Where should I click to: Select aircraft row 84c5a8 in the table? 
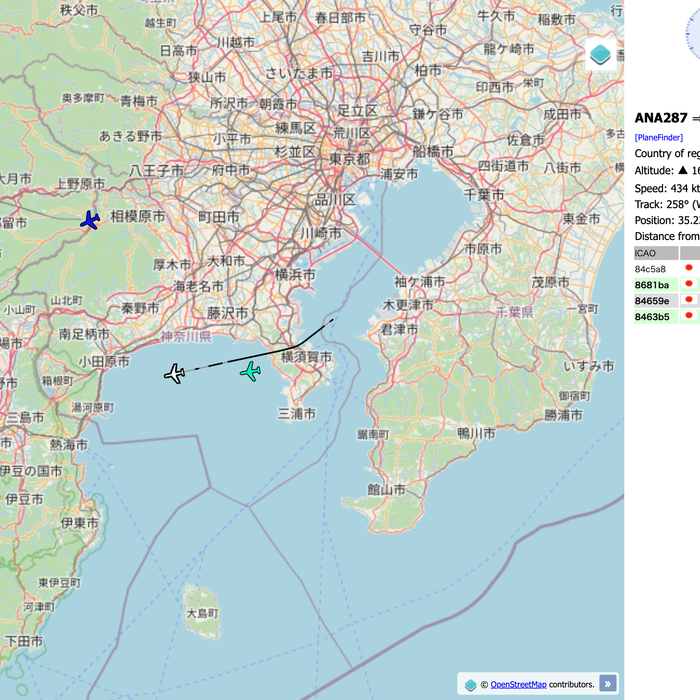coord(651,269)
